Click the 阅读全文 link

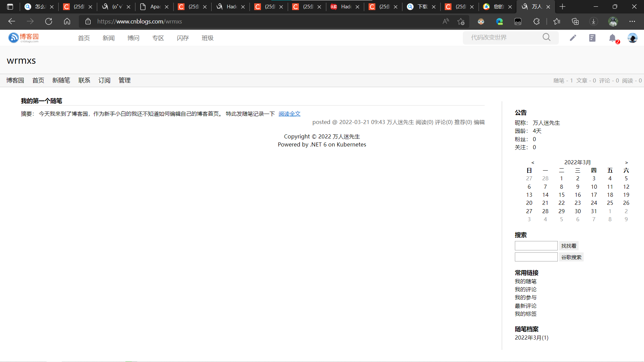[x=289, y=114]
